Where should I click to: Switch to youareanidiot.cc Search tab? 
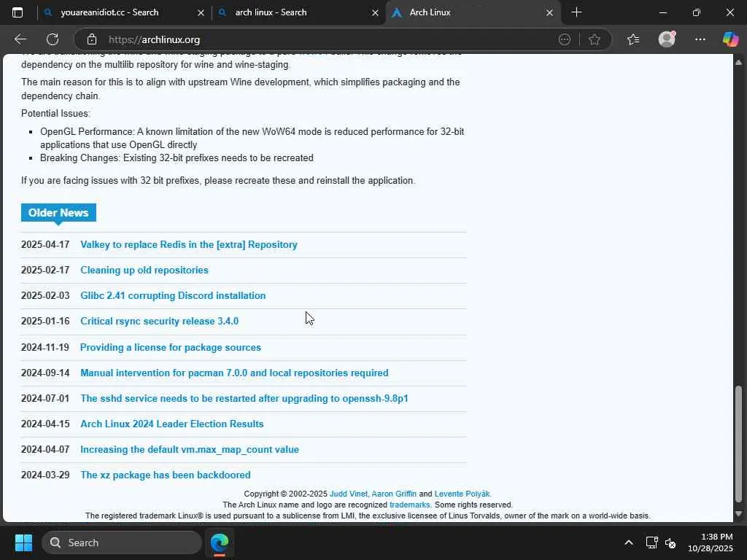124,12
